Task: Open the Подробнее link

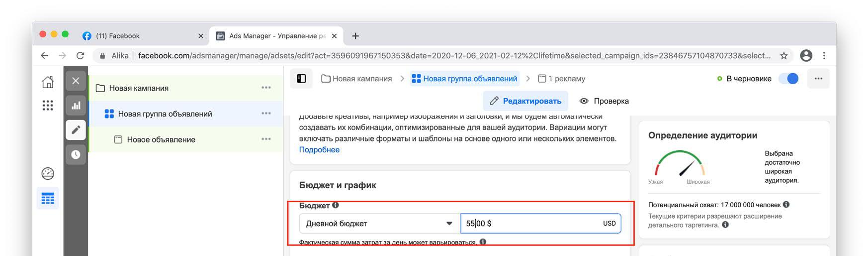Action: 319,150
